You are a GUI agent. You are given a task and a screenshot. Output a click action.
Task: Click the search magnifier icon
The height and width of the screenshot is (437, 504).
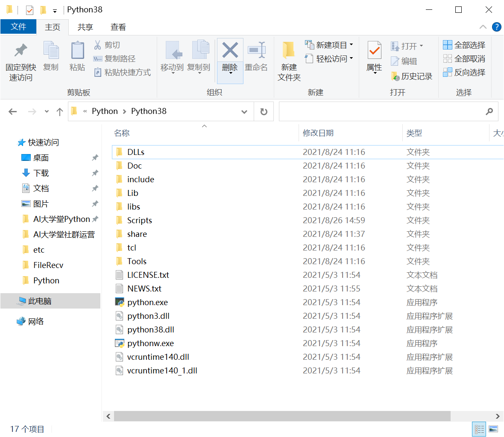tap(489, 111)
